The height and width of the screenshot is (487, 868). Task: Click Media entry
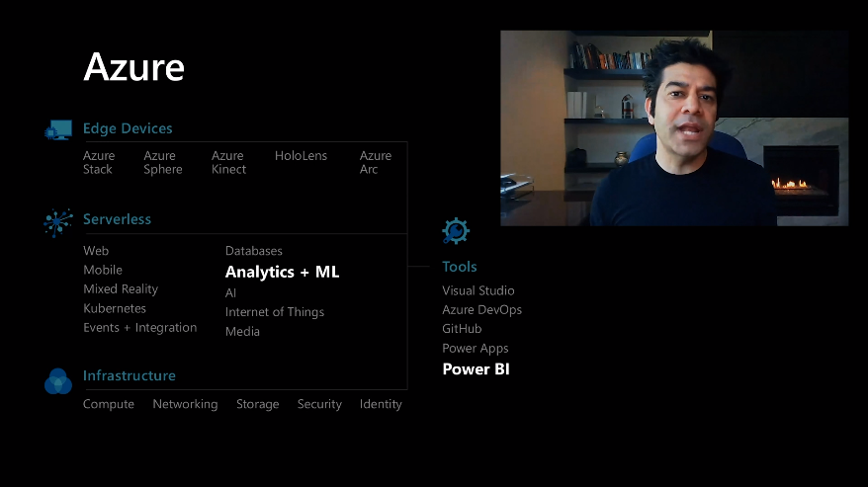pyautogui.click(x=242, y=332)
